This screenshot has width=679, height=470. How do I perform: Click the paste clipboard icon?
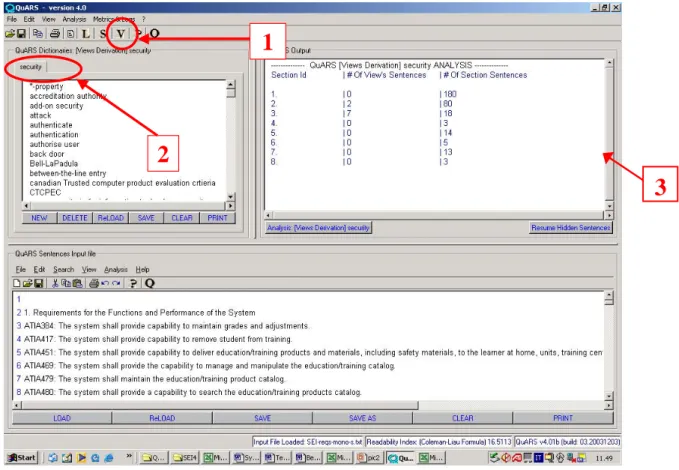click(78, 283)
